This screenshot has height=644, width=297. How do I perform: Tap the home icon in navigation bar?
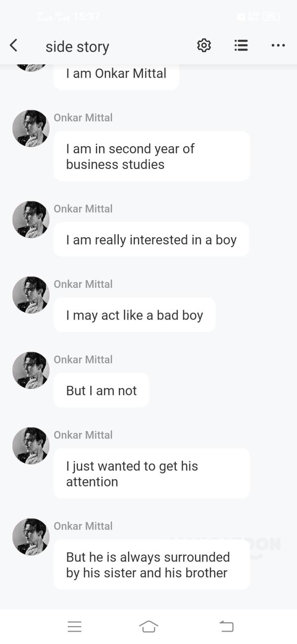149,626
